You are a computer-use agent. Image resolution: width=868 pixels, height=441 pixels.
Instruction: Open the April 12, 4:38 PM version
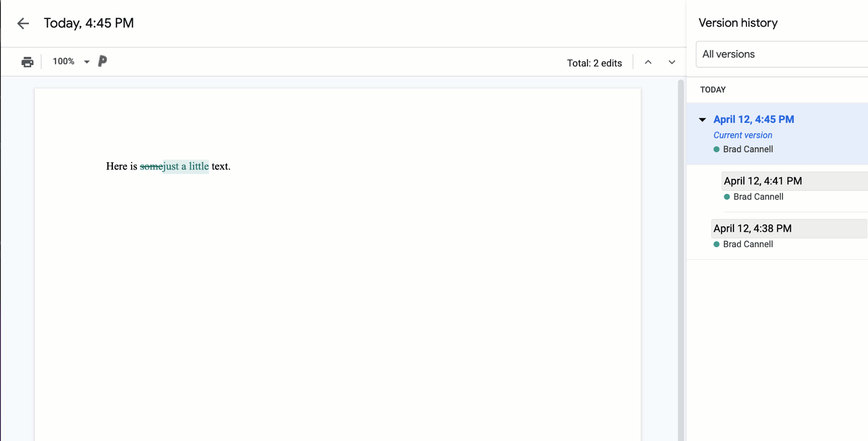coord(789,229)
